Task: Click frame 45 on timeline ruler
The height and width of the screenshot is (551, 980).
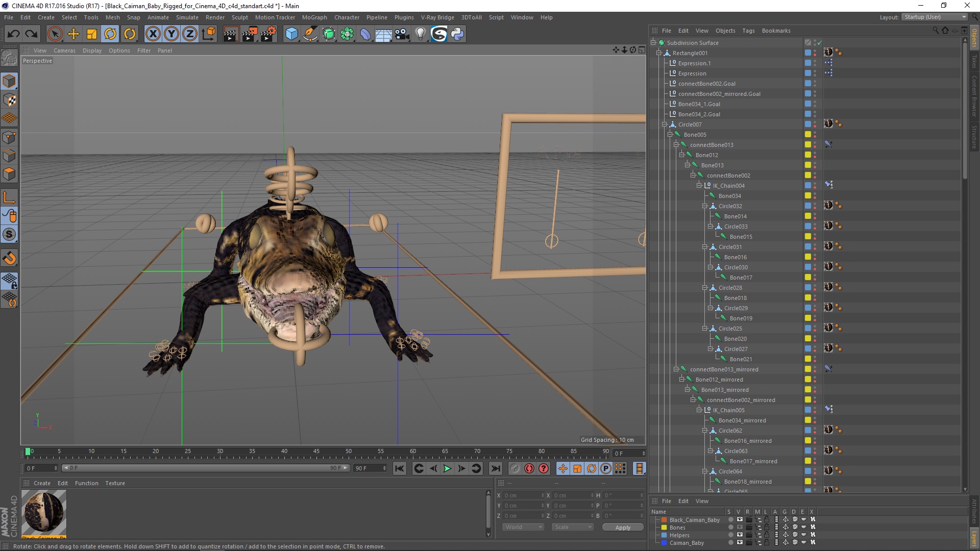Action: pos(316,452)
